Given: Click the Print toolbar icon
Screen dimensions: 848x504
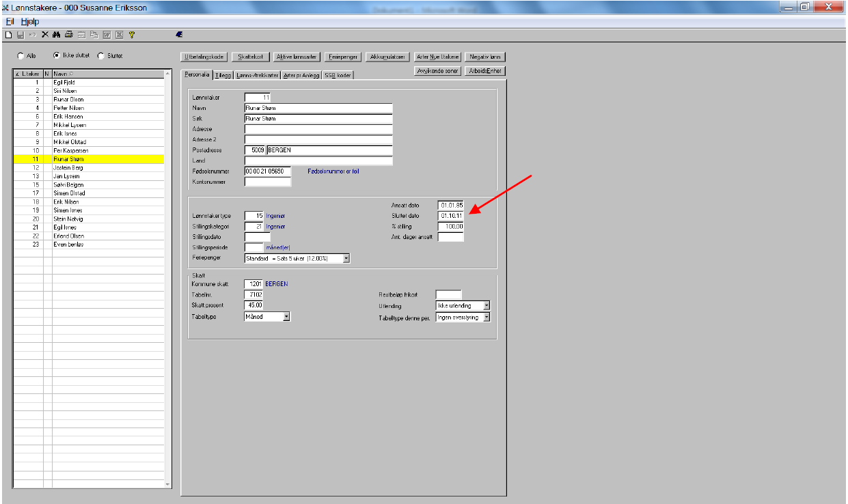Looking at the screenshot, I should (x=69, y=34).
